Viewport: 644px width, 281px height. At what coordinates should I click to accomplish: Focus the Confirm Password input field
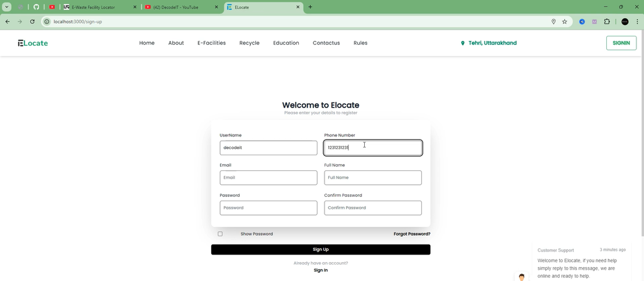click(373, 208)
